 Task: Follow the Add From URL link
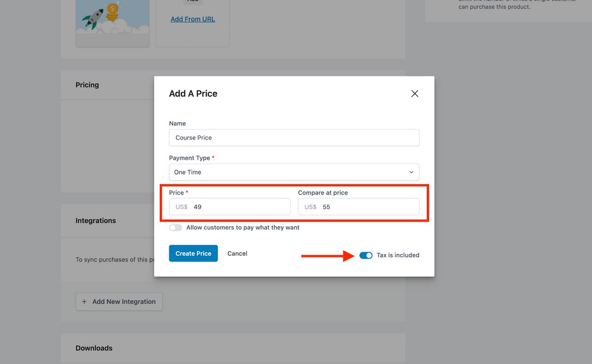pyautogui.click(x=192, y=19)
